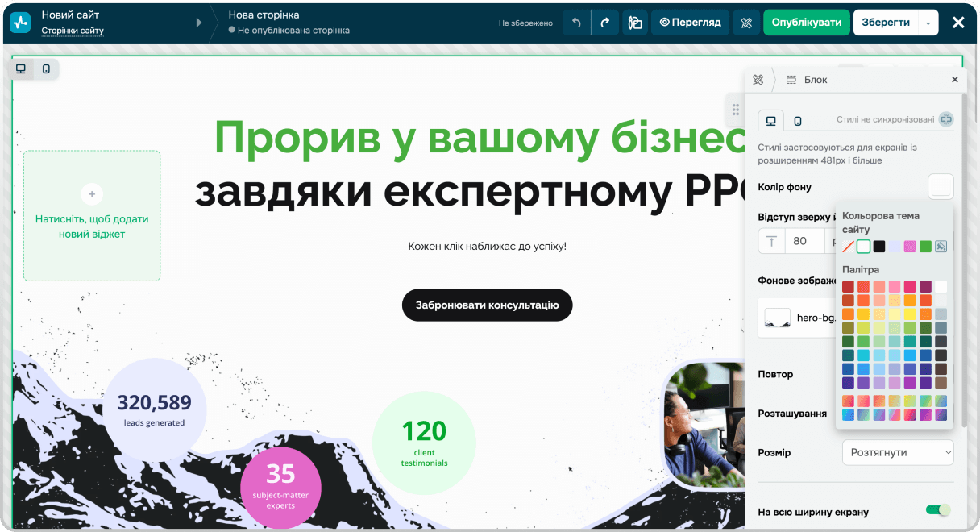Viewport: 980px width, 532px height.
Task: Open the paint bucket design styles icon
Action: [635, 23]
